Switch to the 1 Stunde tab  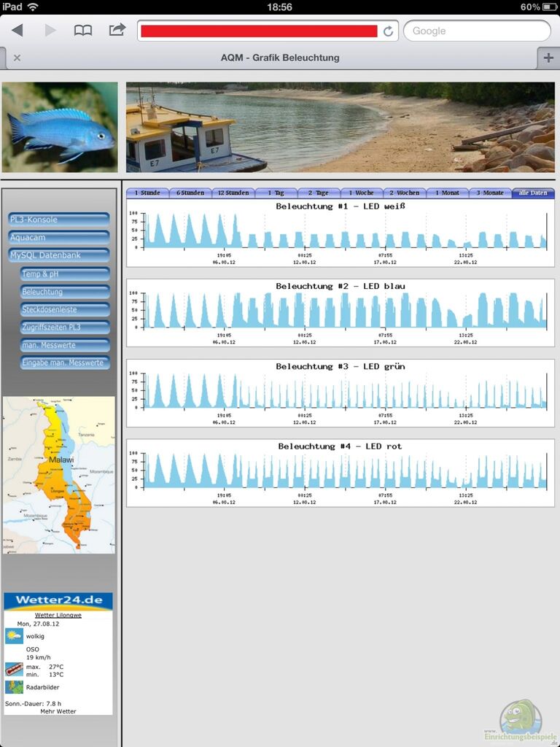(x=147, y=193)
